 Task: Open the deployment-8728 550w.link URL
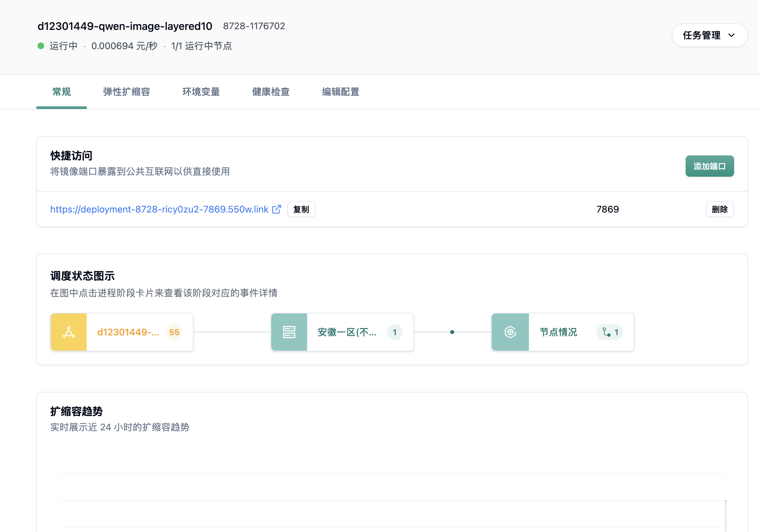coord(159,209)
